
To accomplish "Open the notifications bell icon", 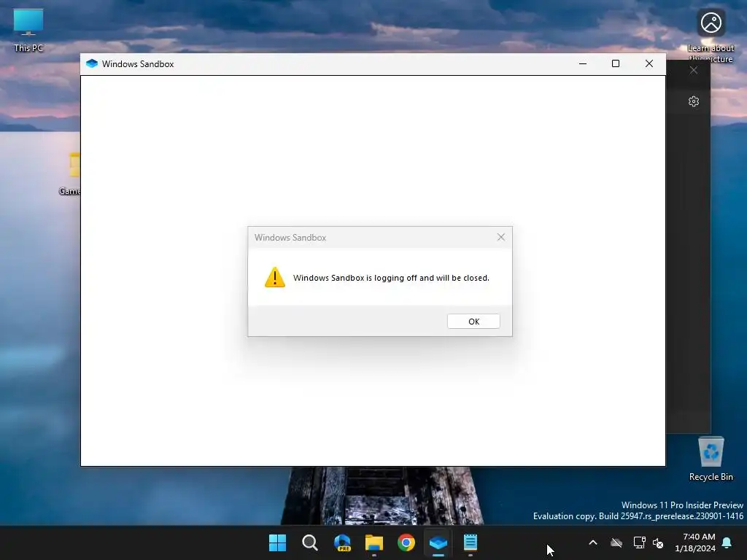I will pos(727,542).
